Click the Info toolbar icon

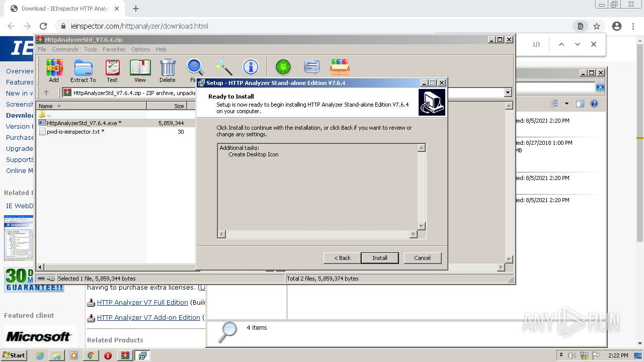(x=251, y=67)
